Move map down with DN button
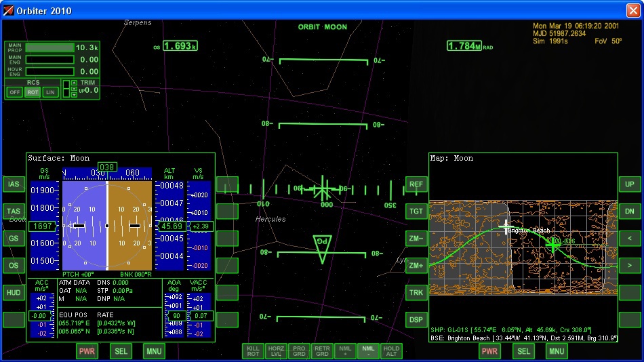Screen dimensions: 644x362 [x=630, y=212]
